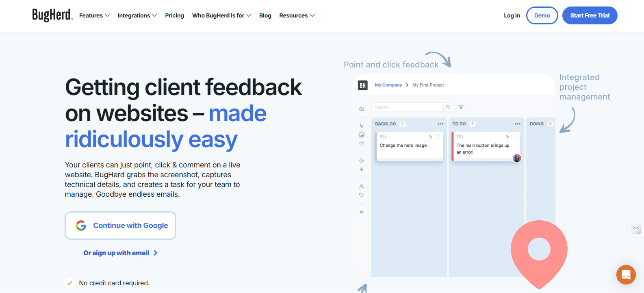Click the My Company breadcrumb link
This screenshot has height=293, width=644.
388,85
